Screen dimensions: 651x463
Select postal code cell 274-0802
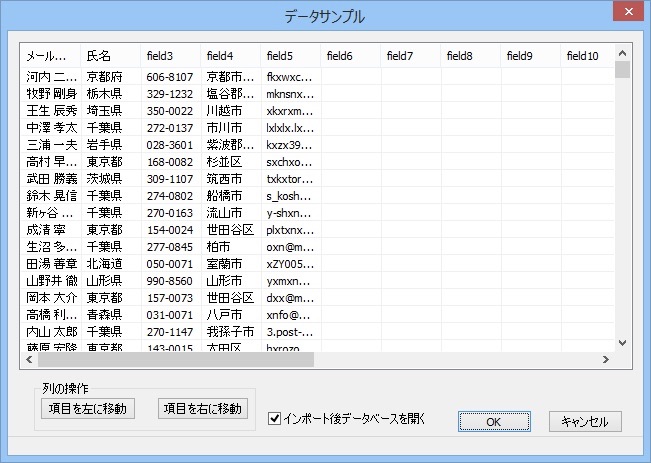pyautogui.click(x=170, y=196)
